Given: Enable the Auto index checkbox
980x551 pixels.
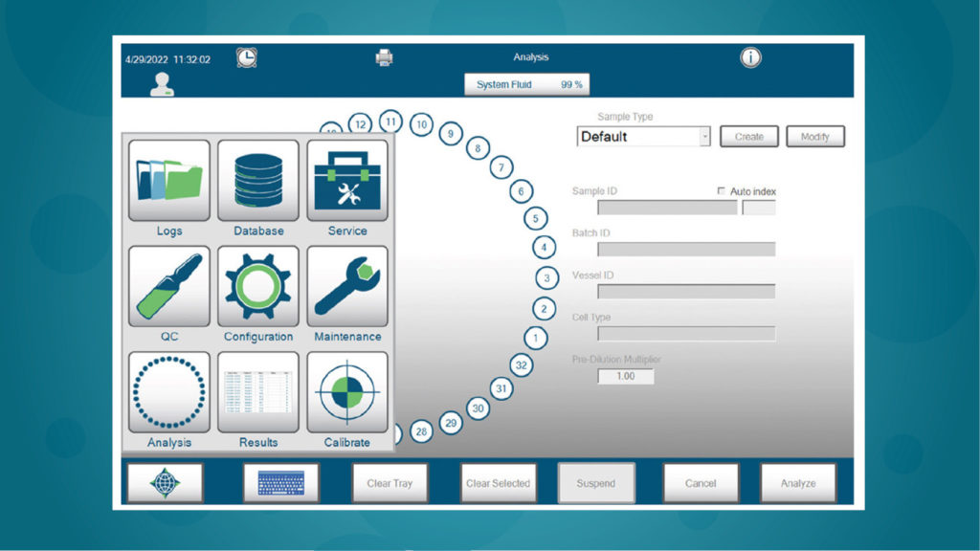Looking at the screenshot, I should [x=722, y=191].
